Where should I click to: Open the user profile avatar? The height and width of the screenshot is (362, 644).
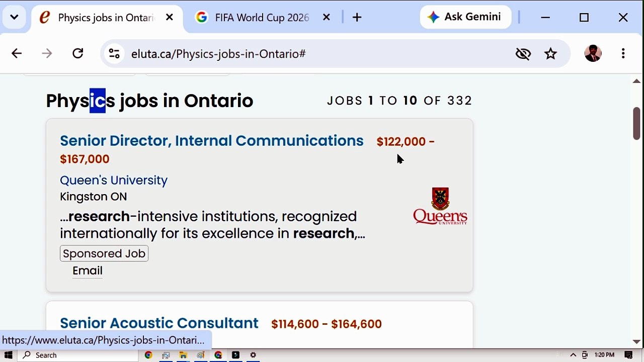click(x=593, y=53)
